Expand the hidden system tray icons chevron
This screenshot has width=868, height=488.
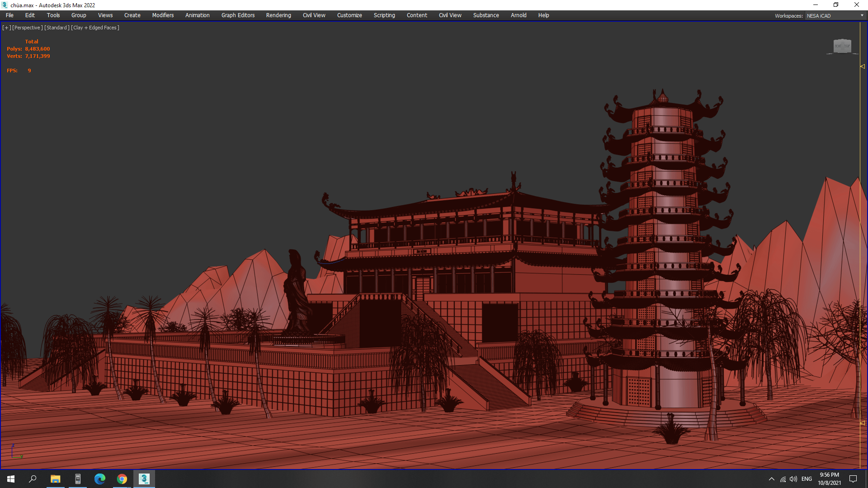coord(772,479)
